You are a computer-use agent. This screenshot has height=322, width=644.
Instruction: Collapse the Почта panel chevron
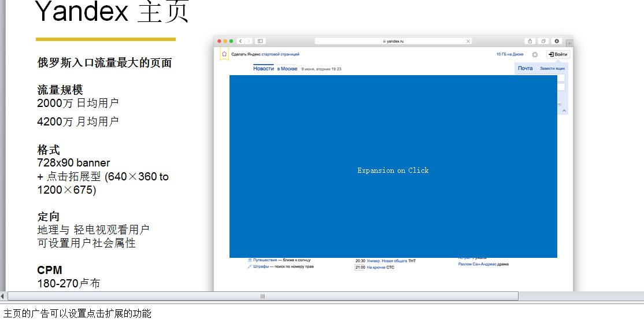(564, 110)
